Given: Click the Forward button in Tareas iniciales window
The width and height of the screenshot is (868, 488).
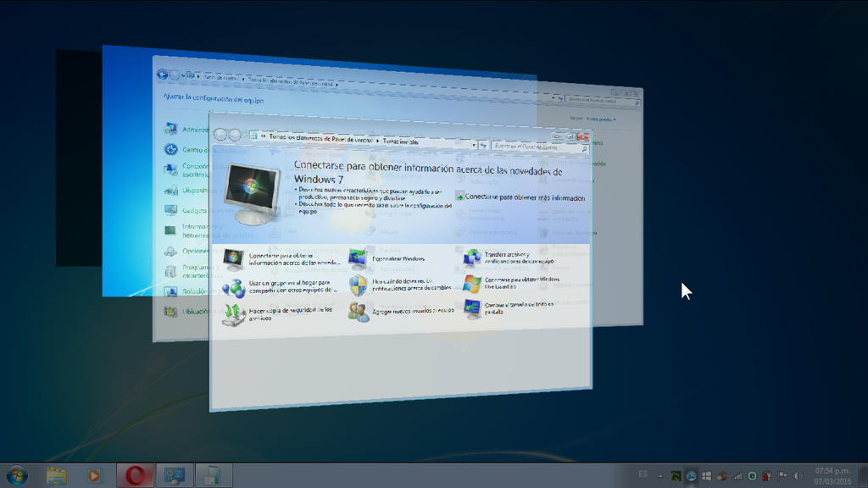Looking at the screenshot, I should (235, 135).
